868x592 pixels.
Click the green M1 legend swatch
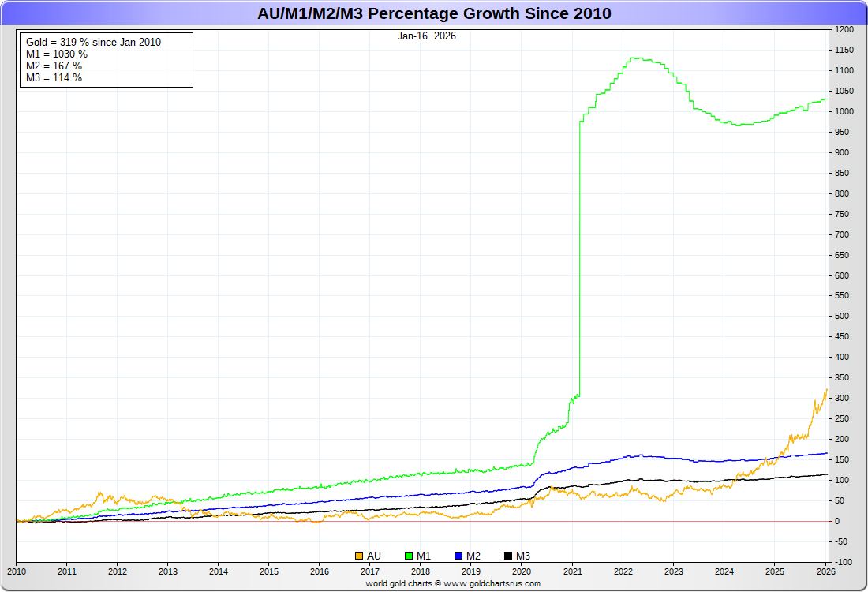409,556
